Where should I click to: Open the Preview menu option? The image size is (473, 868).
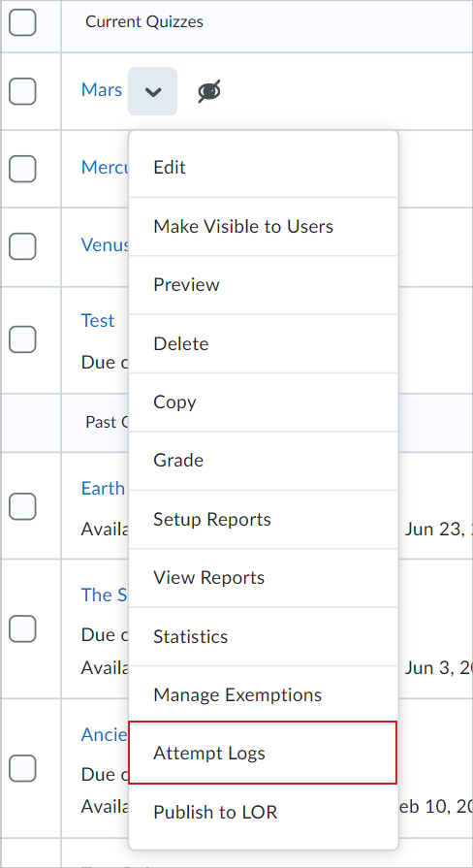tap(264, 285)
